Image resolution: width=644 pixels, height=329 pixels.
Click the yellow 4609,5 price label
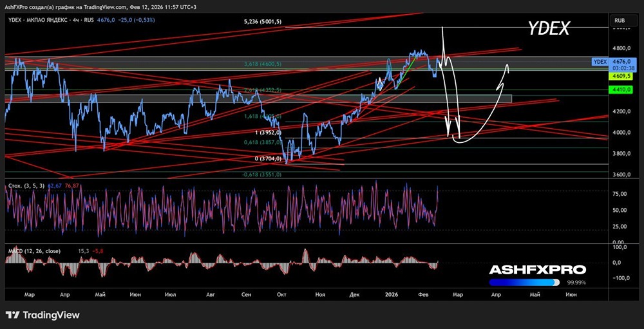coord(621,77)
